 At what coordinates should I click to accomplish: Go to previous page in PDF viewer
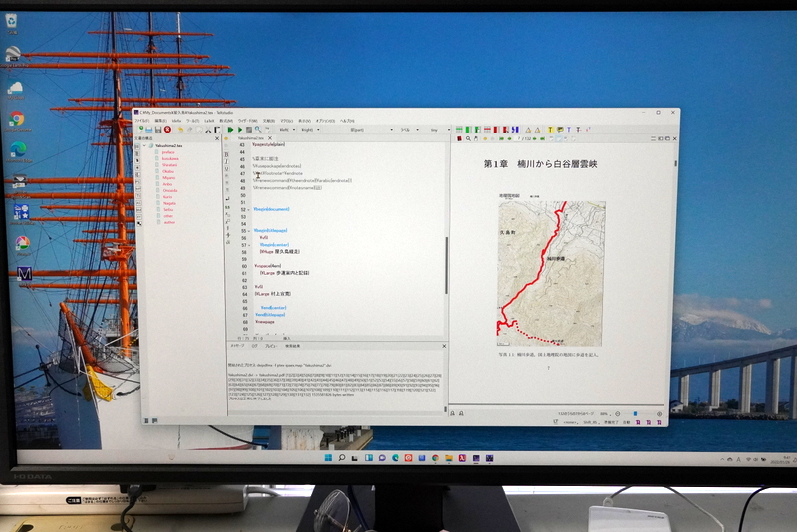pyautogui.click(x=509, y=138)
